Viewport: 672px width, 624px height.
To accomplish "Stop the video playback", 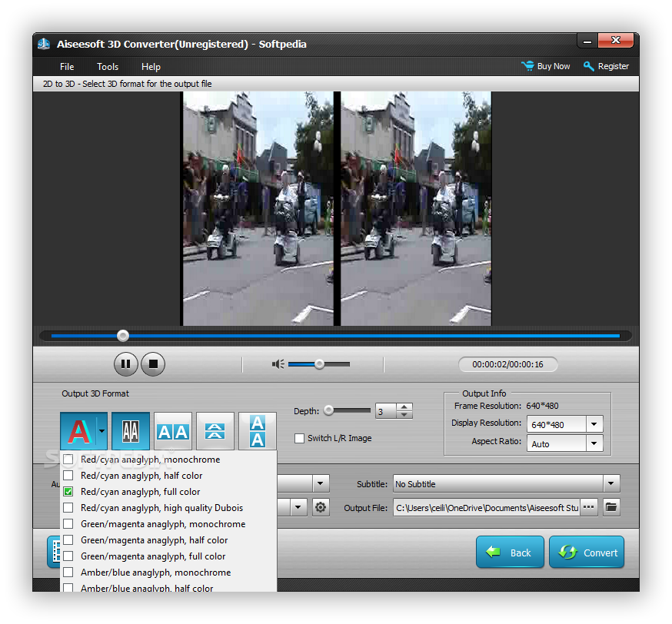I will 153,364.
